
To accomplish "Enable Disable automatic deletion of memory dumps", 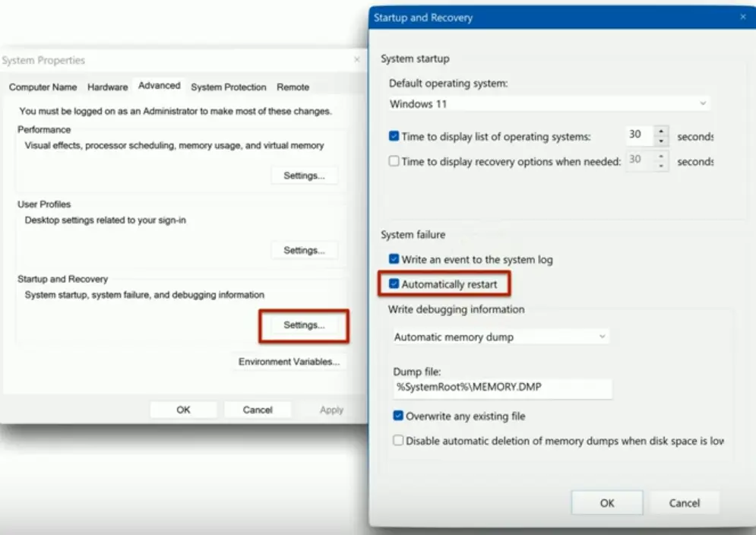I will pyautogui.click(x=398, y=440).
